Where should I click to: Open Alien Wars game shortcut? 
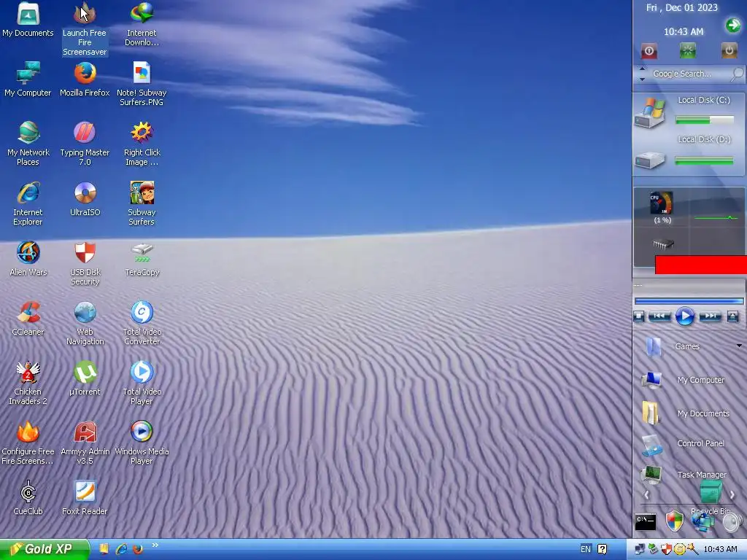point(28,259)
